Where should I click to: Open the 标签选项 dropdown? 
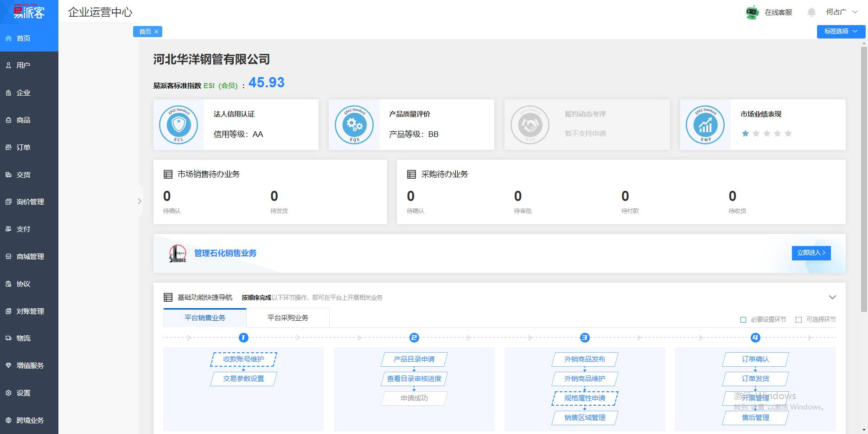841,31
